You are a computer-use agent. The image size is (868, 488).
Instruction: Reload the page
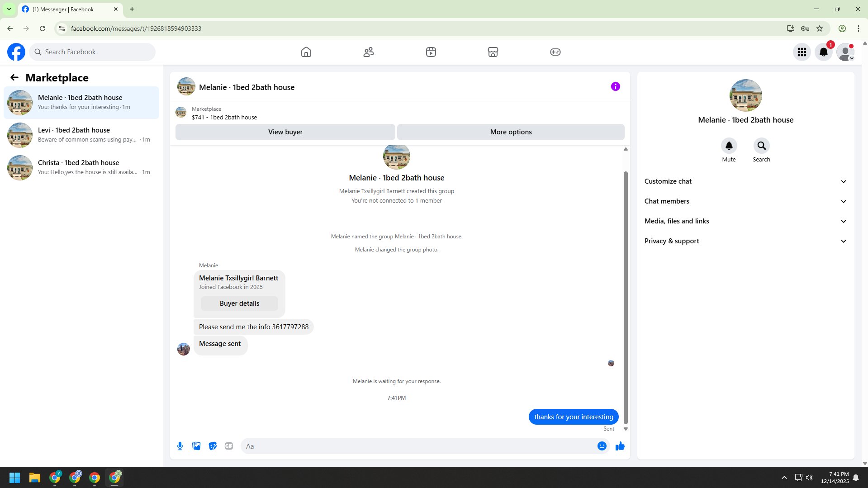(x=43, y=28)
